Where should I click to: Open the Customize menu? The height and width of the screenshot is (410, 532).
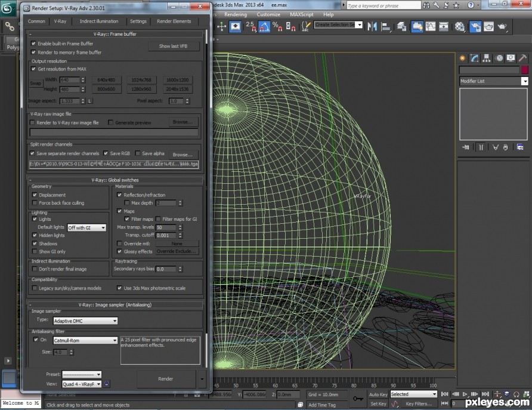tap(268, 14)
